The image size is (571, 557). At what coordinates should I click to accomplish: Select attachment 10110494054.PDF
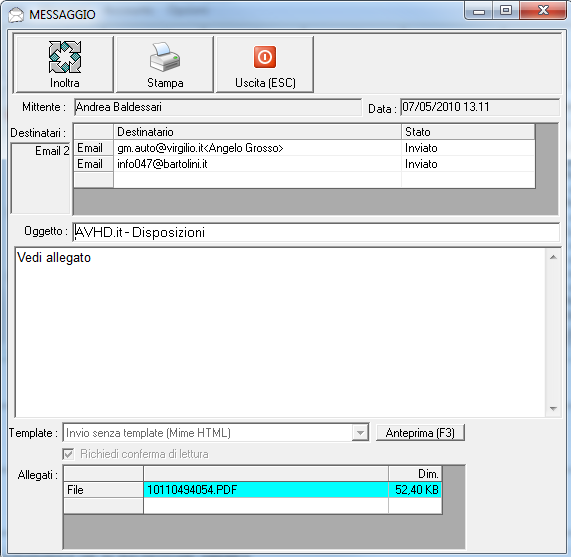(x=265, y=490)
